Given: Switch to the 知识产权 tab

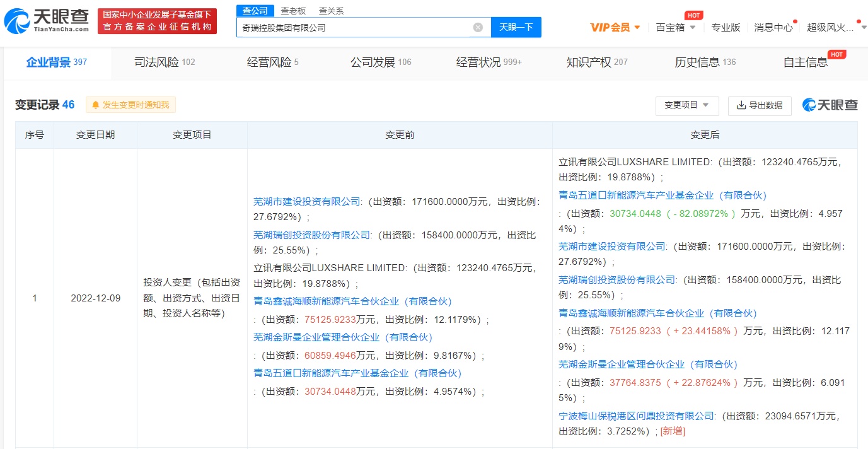Looking at the screenshot, I should tap(596, 62).
